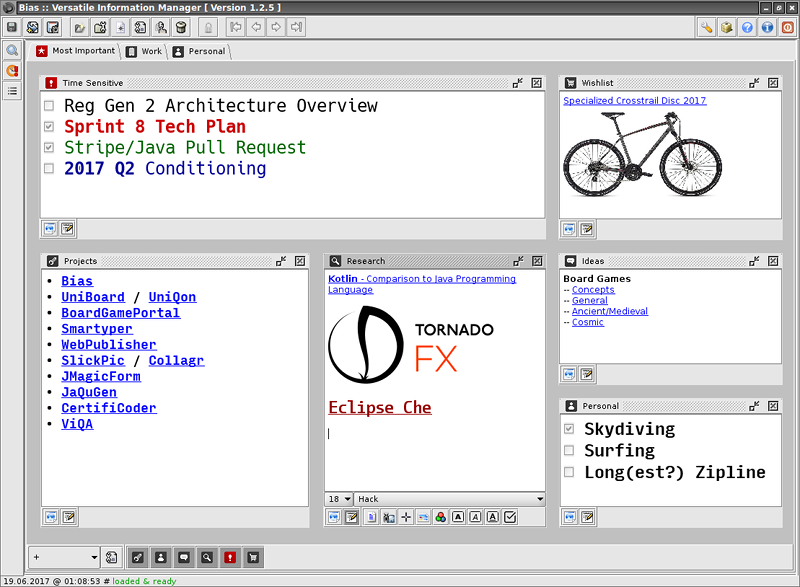Jump to first with the arrow-to-bar icon
Viewport: 800px width, 587px height.
(x=236, y=27)
